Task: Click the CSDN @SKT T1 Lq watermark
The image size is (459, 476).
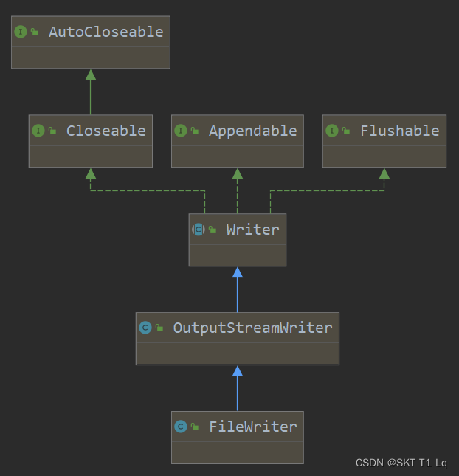Action: click(401, 463)
